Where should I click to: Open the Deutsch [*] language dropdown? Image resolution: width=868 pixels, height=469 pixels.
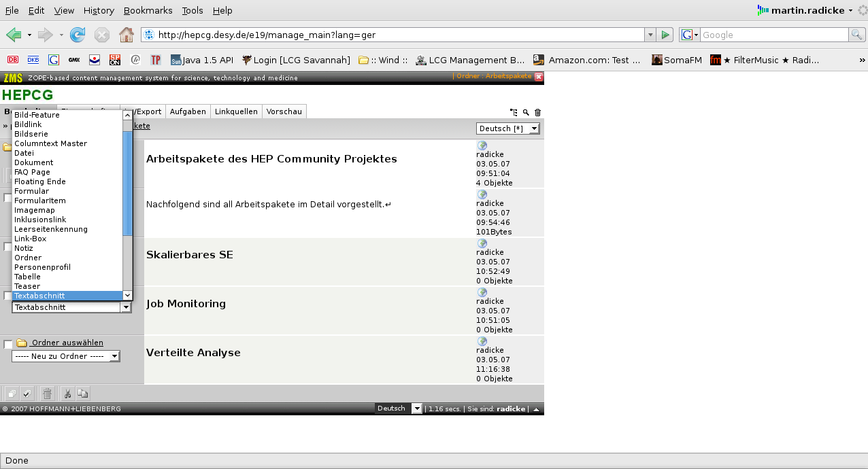[x=508, y=128]
